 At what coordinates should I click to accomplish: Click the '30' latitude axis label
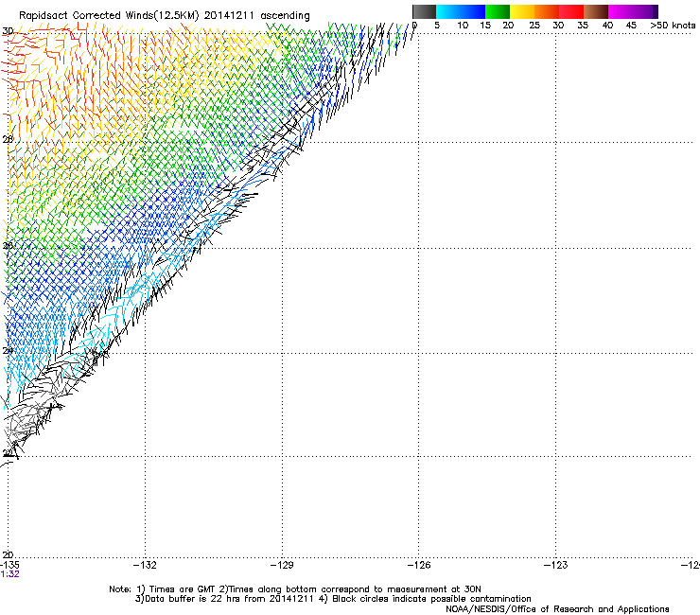click(8, 31)
